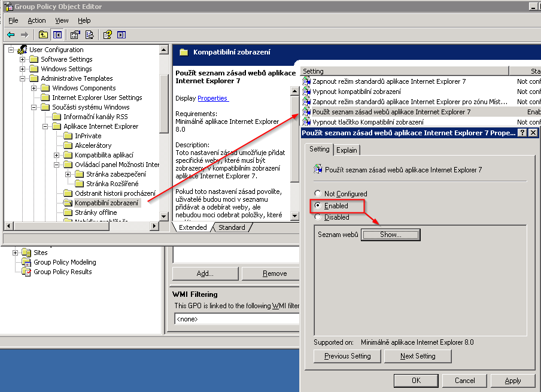Open the Help menu
Image resolution: width=541 pixels, height=392 pixels.
84,20
